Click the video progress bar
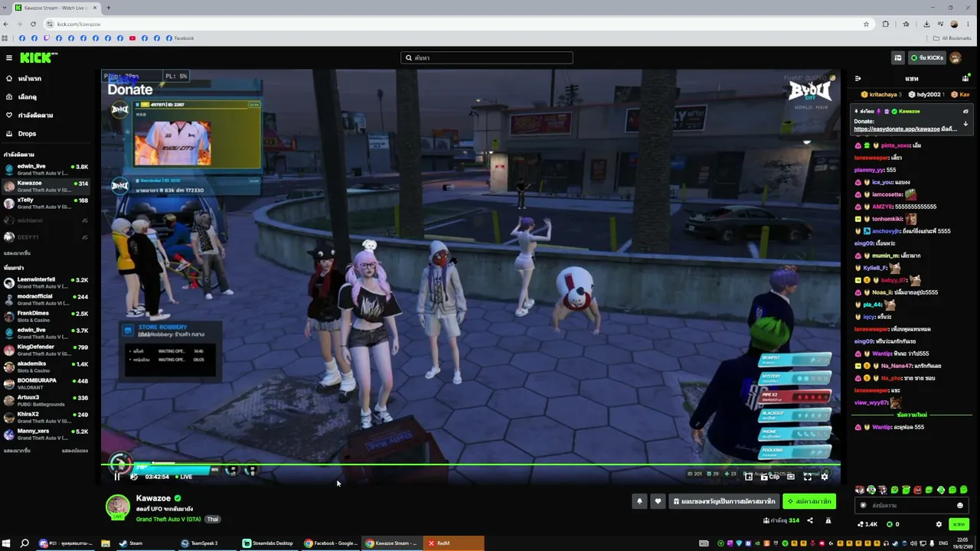 coord(471,464)
